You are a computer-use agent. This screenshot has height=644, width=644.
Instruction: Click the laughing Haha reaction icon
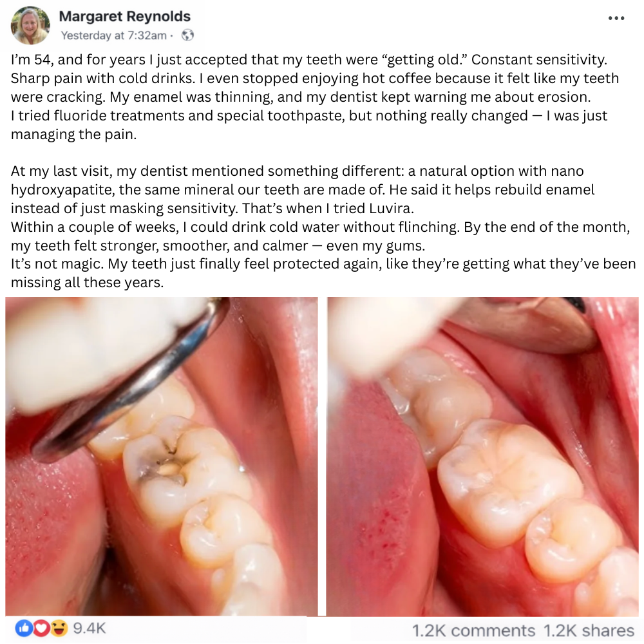tap(59, 628)
